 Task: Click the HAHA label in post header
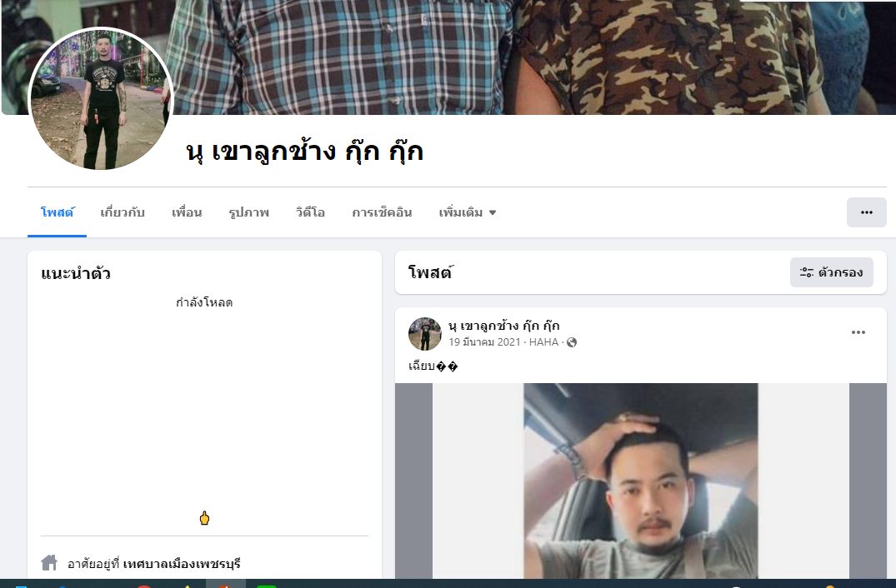[x=543, y=342]
